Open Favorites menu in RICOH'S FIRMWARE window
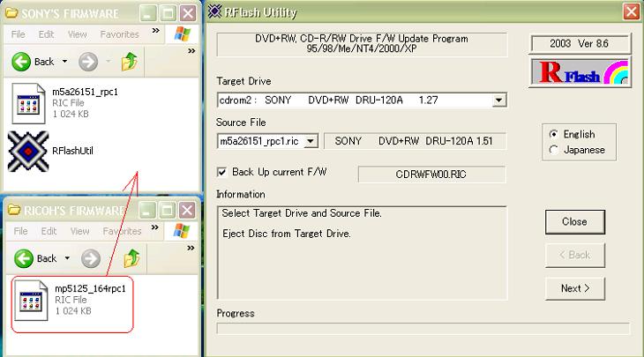The width and height of the screenshot is (644, 357). click(x=122, y=232)
